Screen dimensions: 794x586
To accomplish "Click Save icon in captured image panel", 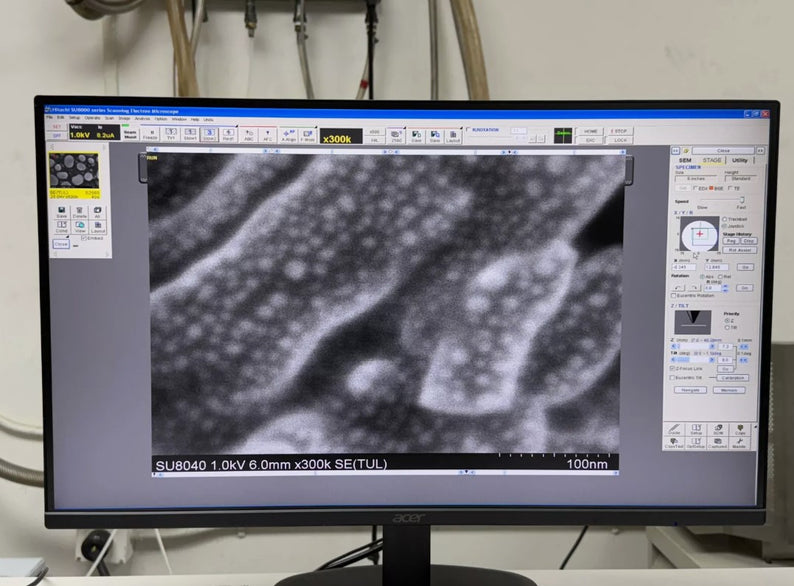I will [61, 212].
